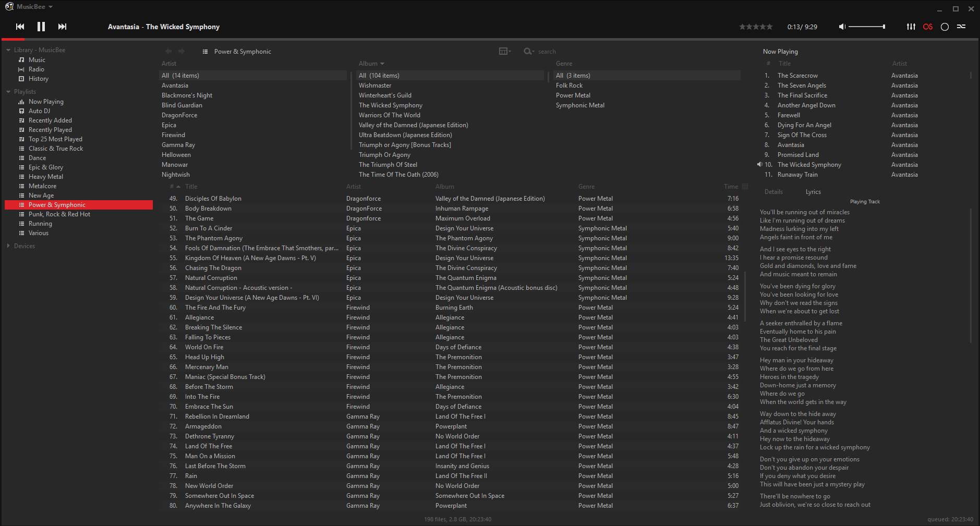The height and width of the screenshot is (526, 980).
Task: Filter by artist Blind Guardian
Action: (x=182, y=105)
